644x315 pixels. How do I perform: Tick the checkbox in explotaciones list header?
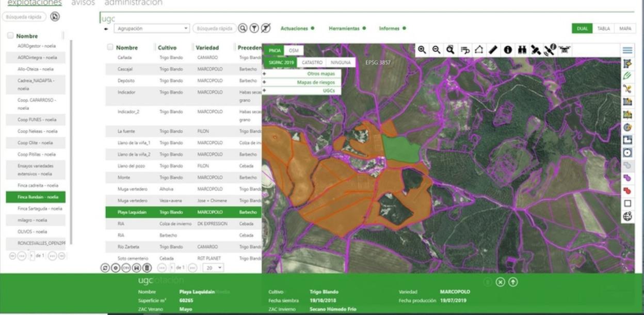click(10, 36)
